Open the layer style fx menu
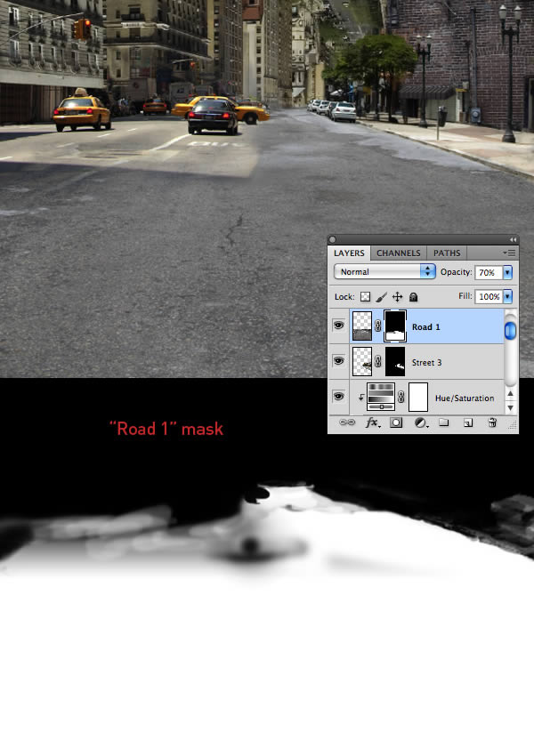Viewport: 534px width, 756px height. point(373,422)
